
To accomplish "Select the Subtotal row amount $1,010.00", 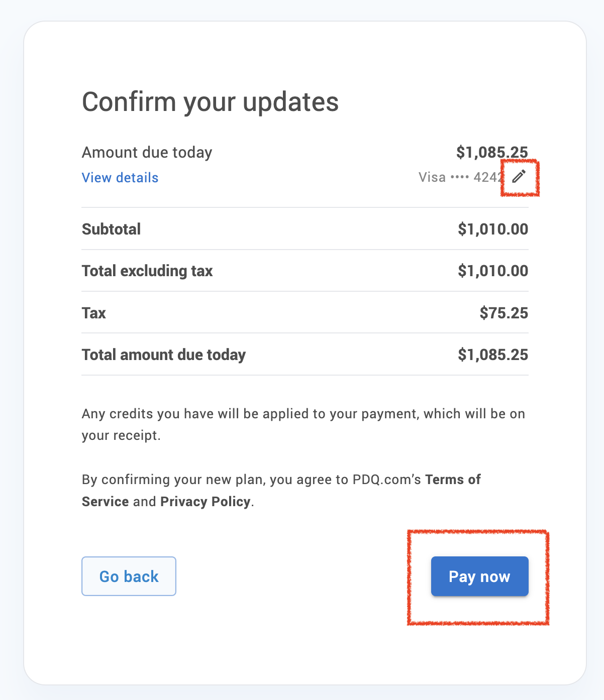I will 492,229.
